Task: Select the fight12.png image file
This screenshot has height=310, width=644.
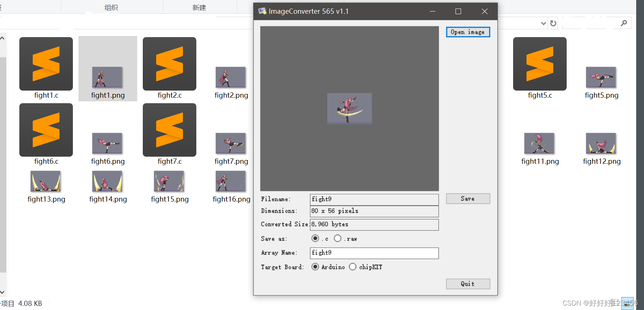Action: 601,143
